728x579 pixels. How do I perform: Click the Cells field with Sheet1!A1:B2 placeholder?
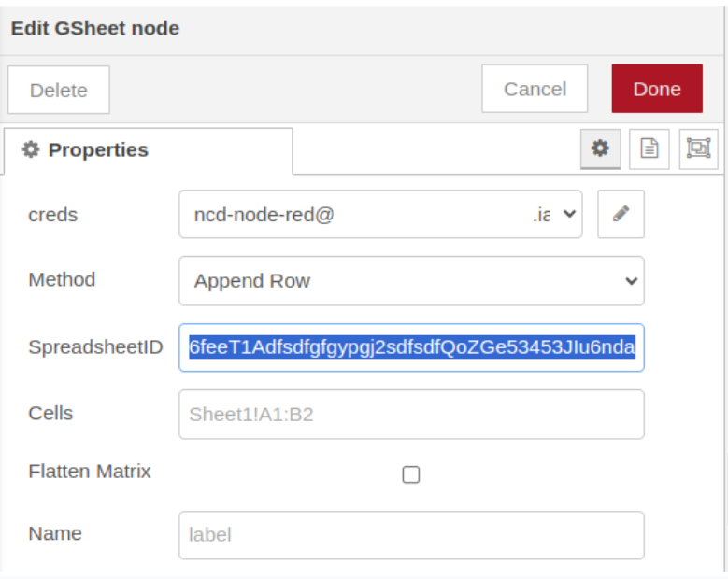point(411,415)
